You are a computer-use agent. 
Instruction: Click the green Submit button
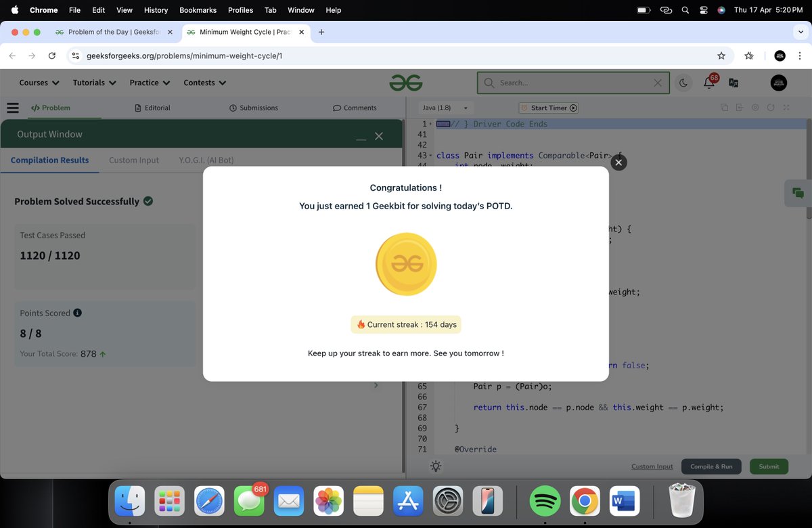click(x=769, y=466)
